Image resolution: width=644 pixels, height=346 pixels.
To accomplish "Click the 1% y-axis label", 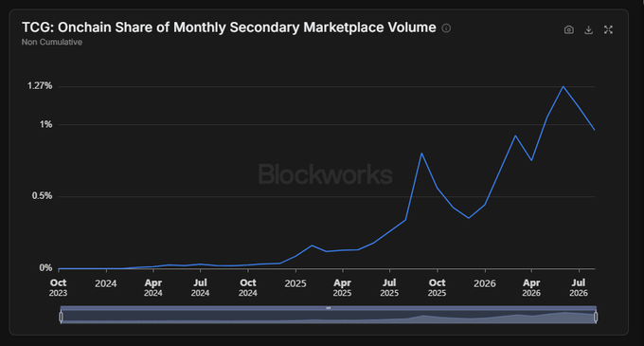I will click(46, 124).
